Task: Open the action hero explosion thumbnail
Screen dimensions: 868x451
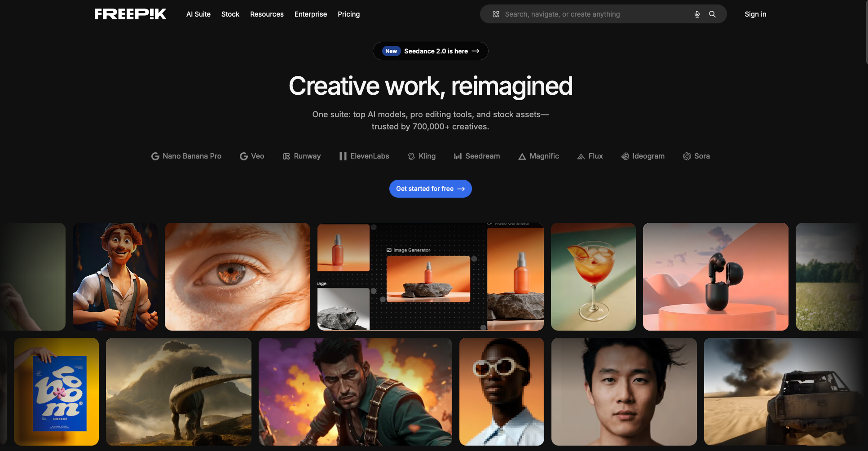Action: [355, 392]
